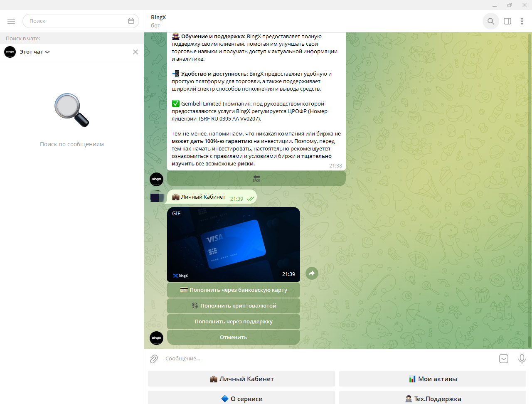Open the GIF with VISA card
The image size is (532, 404).
click(x=234, y=244)
